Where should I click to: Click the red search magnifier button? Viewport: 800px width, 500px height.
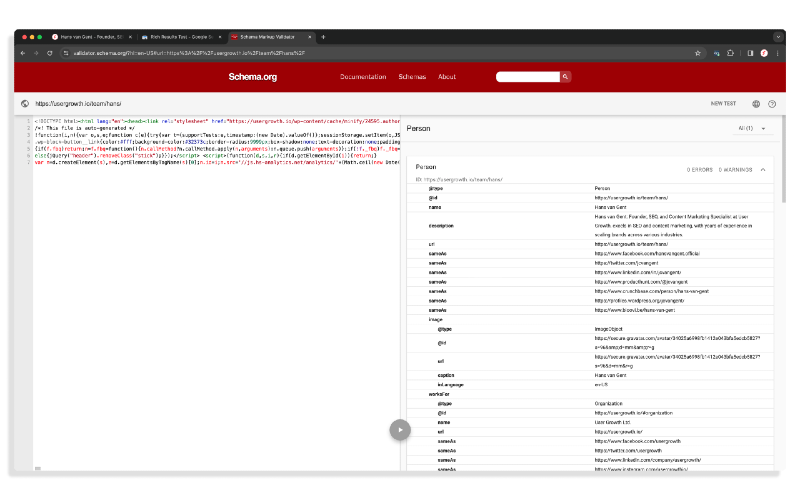click(x=565, y=77)
